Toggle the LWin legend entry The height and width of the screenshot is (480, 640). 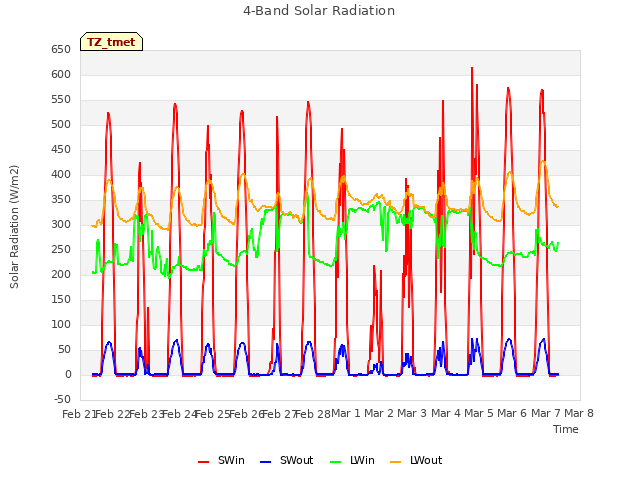point(352,460)
